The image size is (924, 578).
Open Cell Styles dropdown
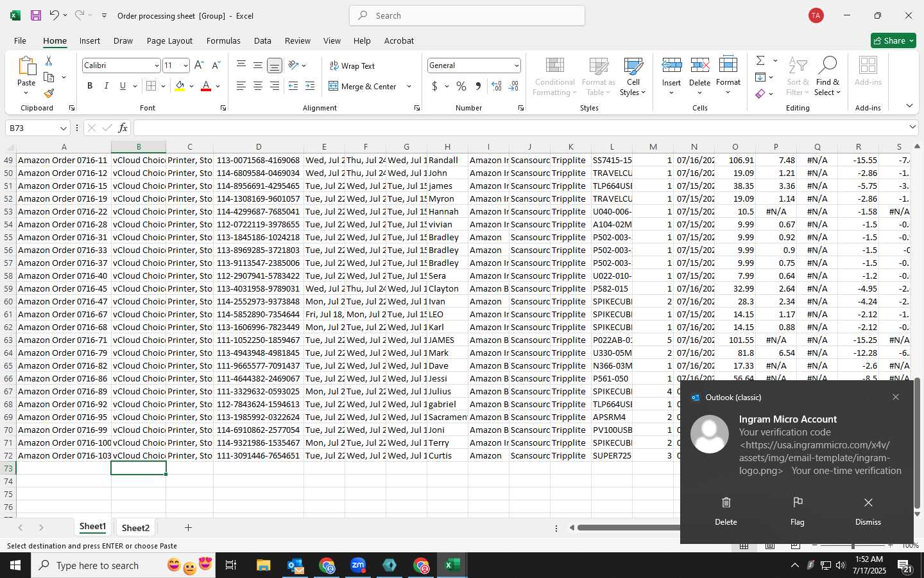point(633,76)
